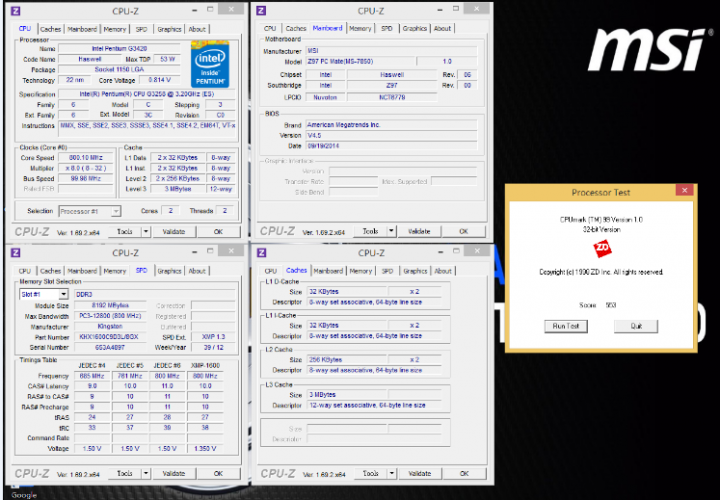Click the BIOS Brand "American Megatrends Inc."
This screenshot has height=500, width=720.
pyautogui.click(x=391, y=124)
